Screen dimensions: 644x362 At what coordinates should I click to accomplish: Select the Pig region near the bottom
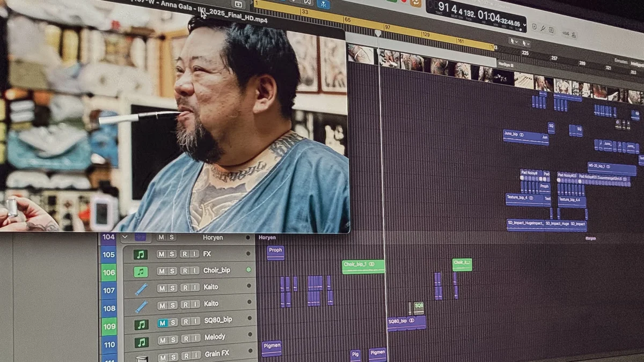coord(355,356)
